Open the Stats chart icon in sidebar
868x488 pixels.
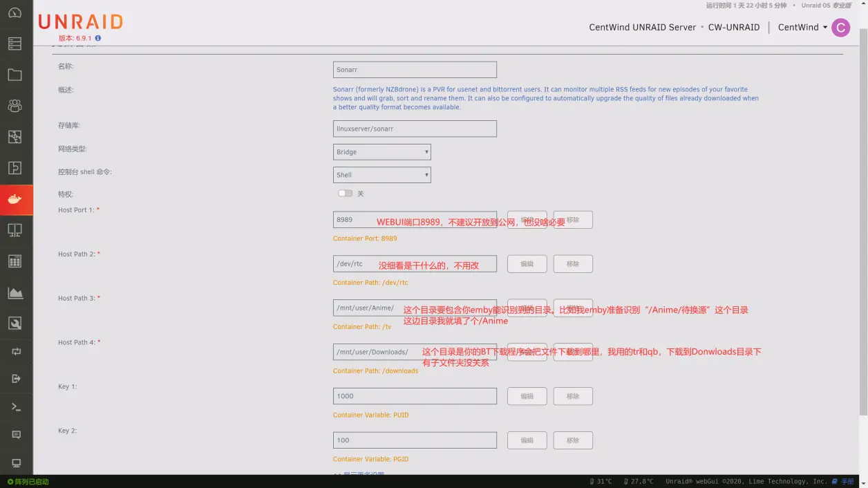(15, 292)
